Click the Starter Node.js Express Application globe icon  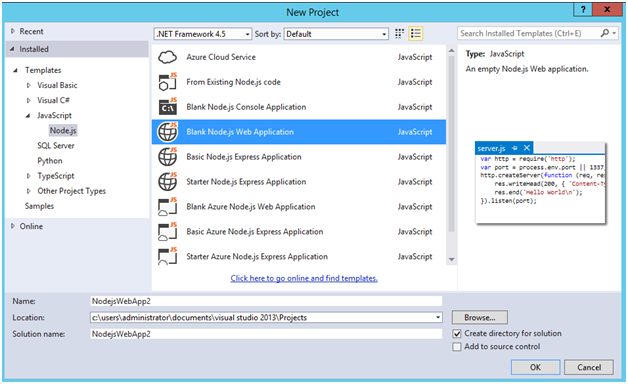click(167, 181)
